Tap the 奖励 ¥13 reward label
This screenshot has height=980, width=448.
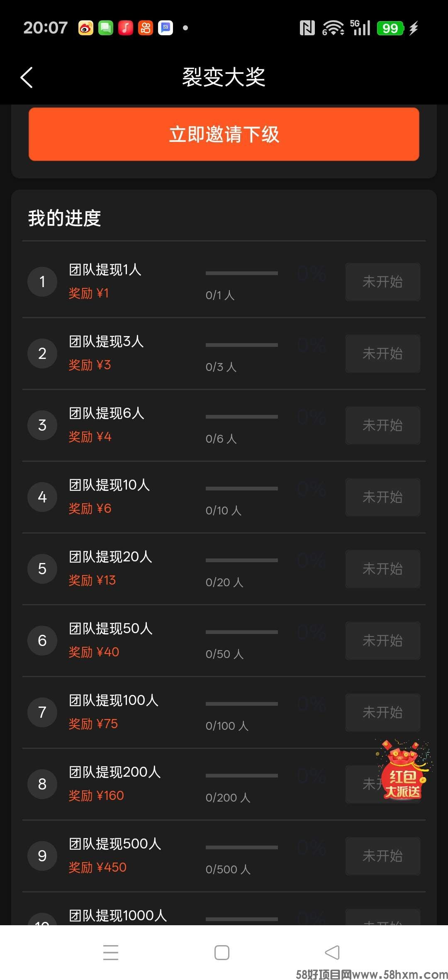92,580
